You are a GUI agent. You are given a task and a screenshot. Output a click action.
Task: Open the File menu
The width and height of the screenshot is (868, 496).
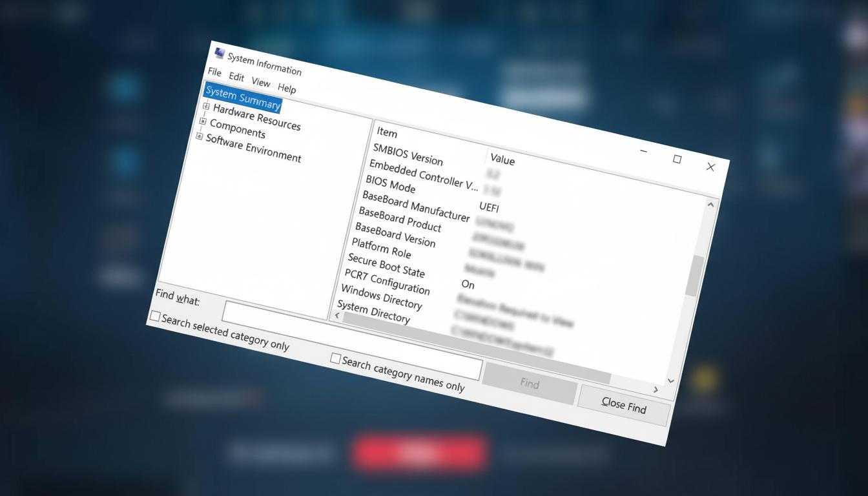pyautogui.click(x=214, y=72)
